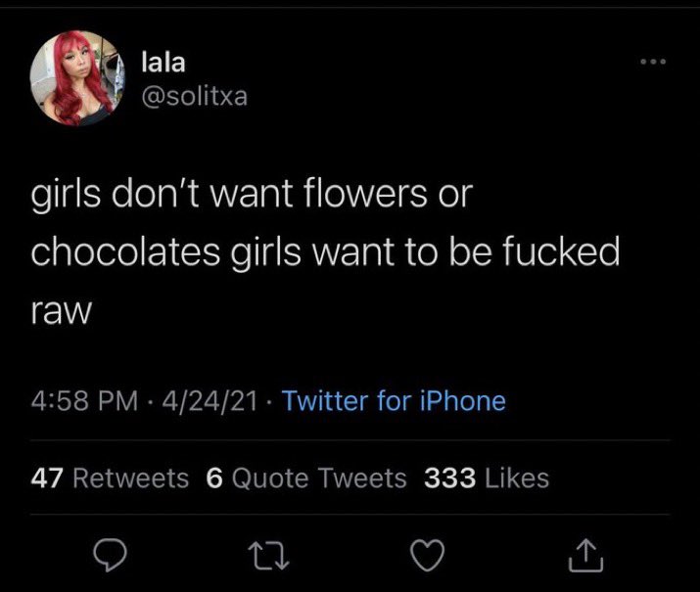Open the @solitxa handle link
The height and width of the screenshot is (592, 700).
tap(194, 96)
